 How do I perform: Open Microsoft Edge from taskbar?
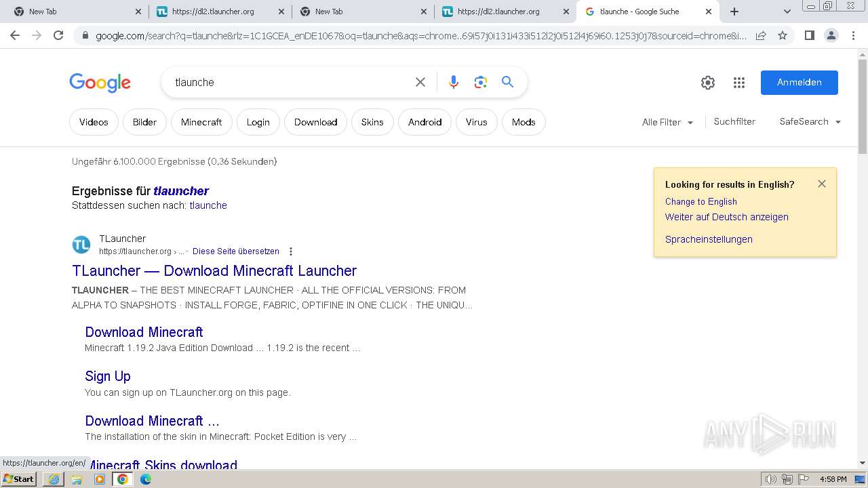pos(146,479)
